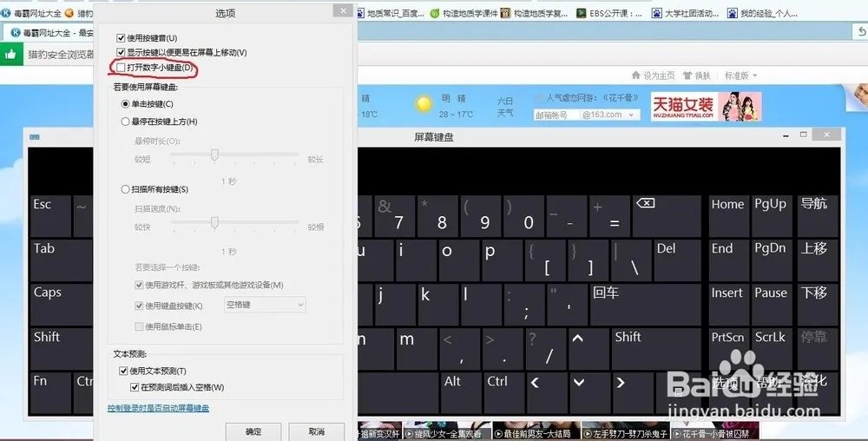Image resolution: width=868 pixels, height=441 pixels.
Task: Open the 左手劈刀-劈刀杀鬼子 video link
Action: 625,434
